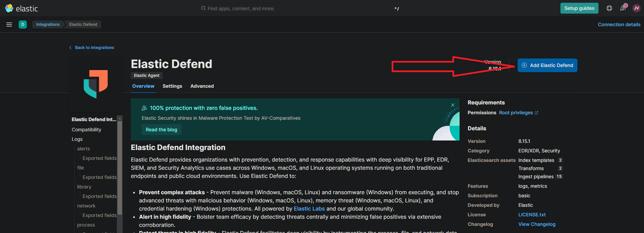Open the JV user avatar menu

click(x=636, y=8)
